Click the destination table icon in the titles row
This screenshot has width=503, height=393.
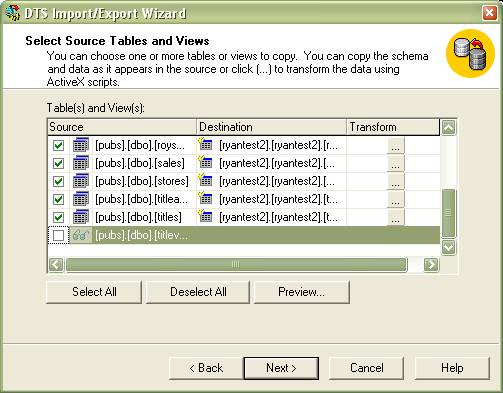click(205, 216)
